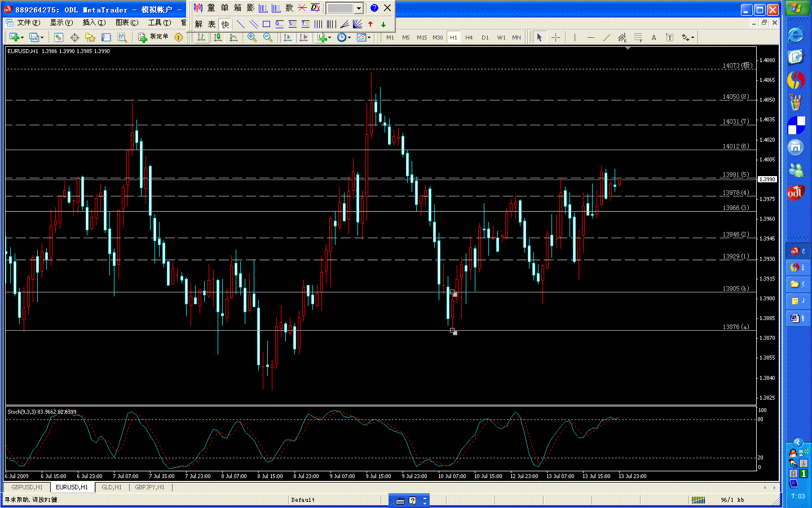Screen dimensions: 812x508
Task: Click the yellow diamond Expert Advisors icon
Action: [x=179, y=37]
